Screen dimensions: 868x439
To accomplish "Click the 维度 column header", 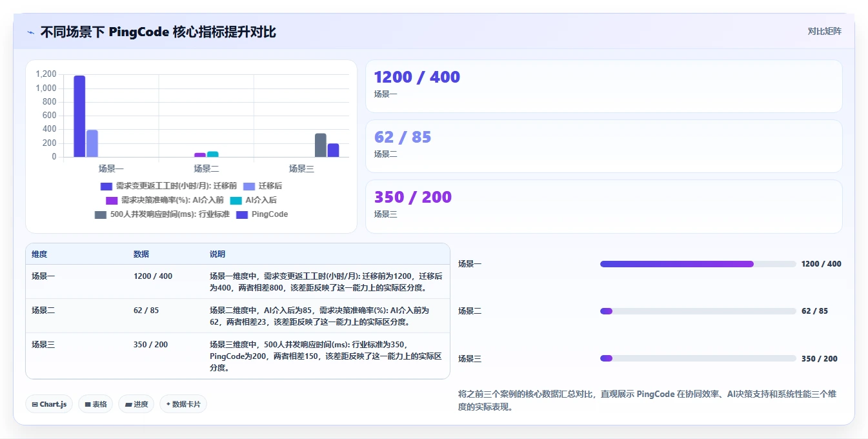I will click(39, 254).
